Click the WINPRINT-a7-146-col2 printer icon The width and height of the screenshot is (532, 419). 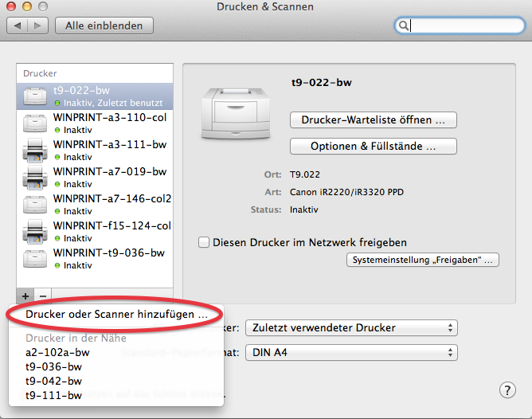click(x=37, y=205)
